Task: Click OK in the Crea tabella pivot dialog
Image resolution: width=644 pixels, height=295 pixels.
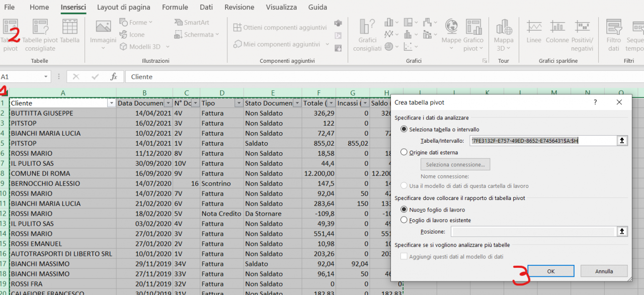Action: click(x=551, y=271)
